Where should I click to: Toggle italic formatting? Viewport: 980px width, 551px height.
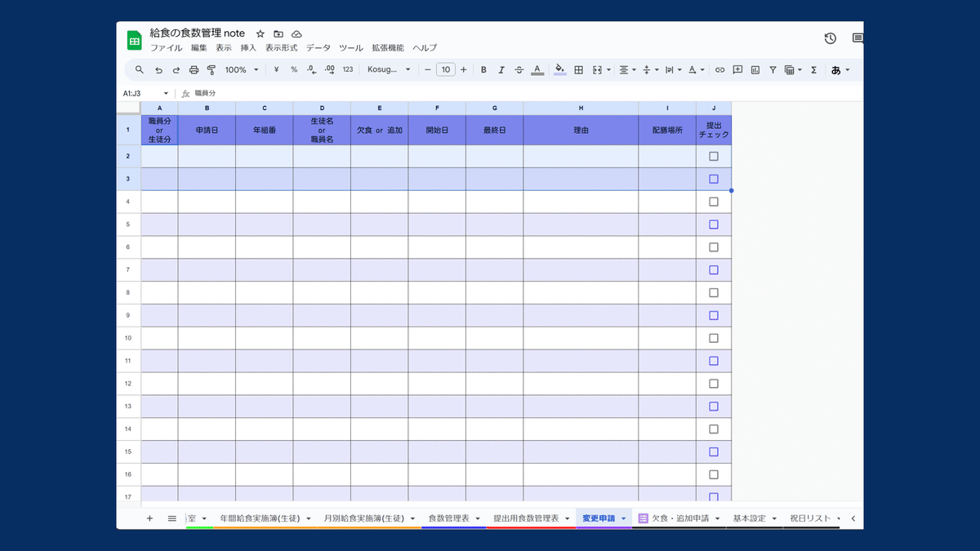pos(501,70)
